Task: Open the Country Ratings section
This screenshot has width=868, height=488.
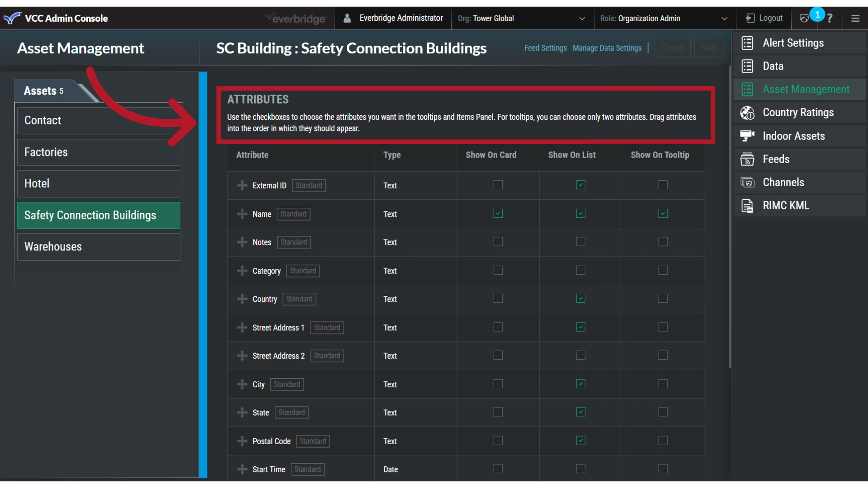Action: tap(798, 113)
